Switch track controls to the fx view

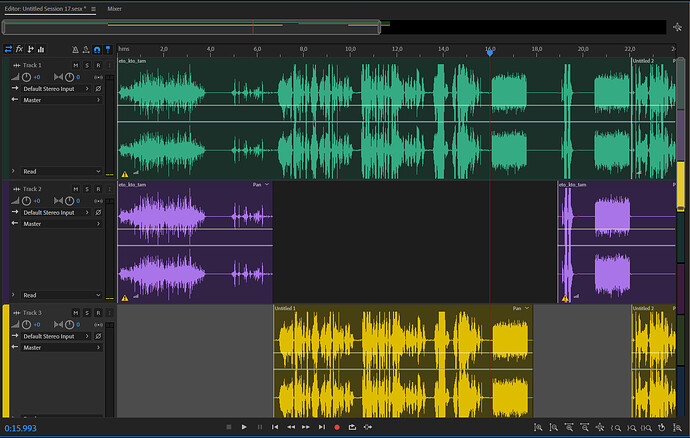pyautogui.click(x=19, y=48)
